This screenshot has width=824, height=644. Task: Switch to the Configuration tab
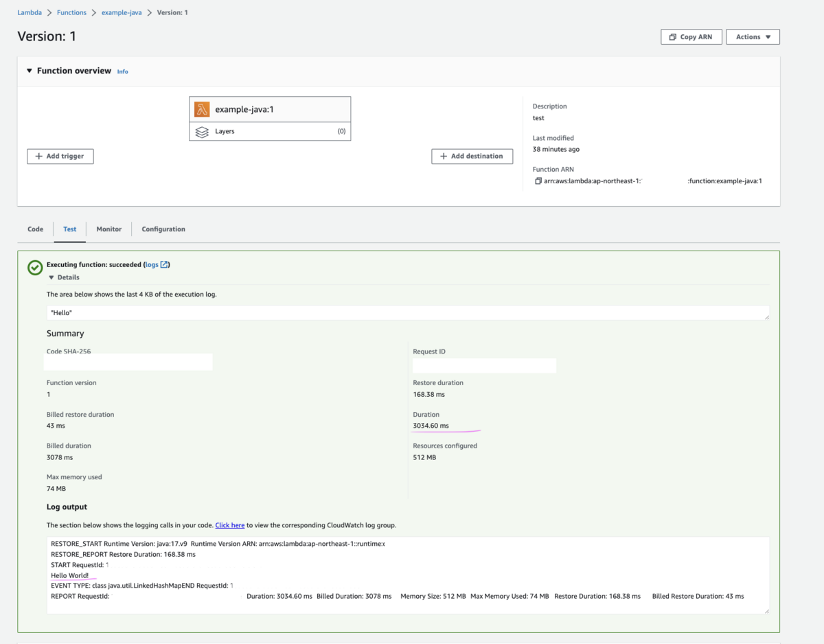pos(163,229)
